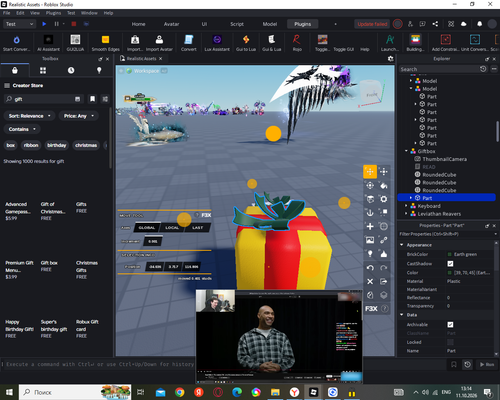Toggle the Locked checkbox

[x=450, y=342]
